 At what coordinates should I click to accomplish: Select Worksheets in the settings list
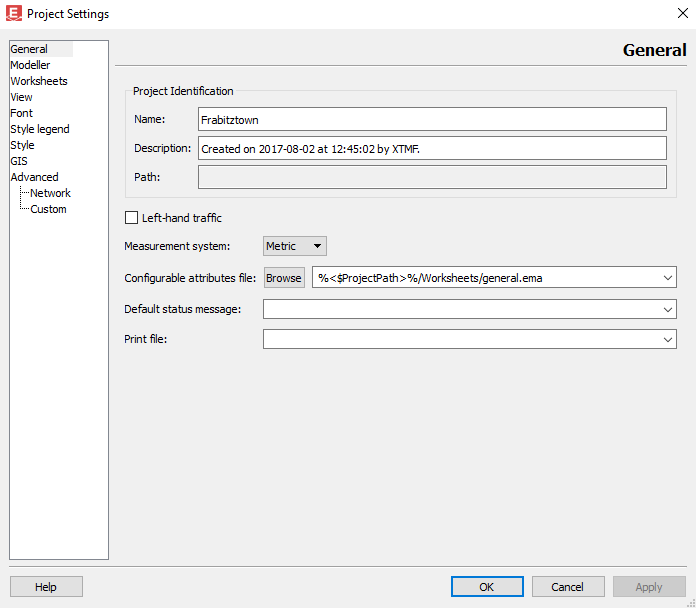[x=39, y=81]
